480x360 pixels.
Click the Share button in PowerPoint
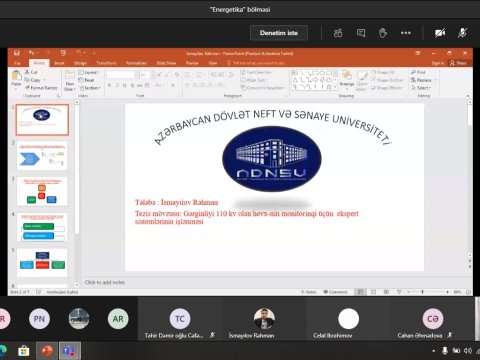click(458, 63)
